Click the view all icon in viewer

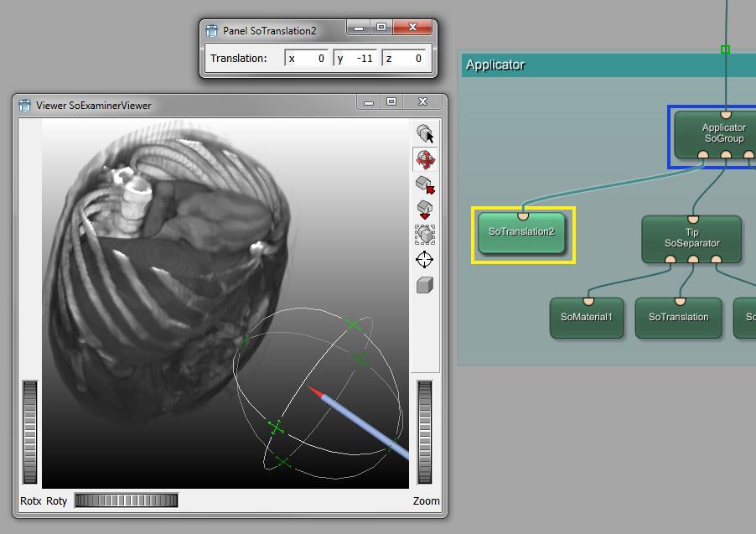[x=425, y=234]
